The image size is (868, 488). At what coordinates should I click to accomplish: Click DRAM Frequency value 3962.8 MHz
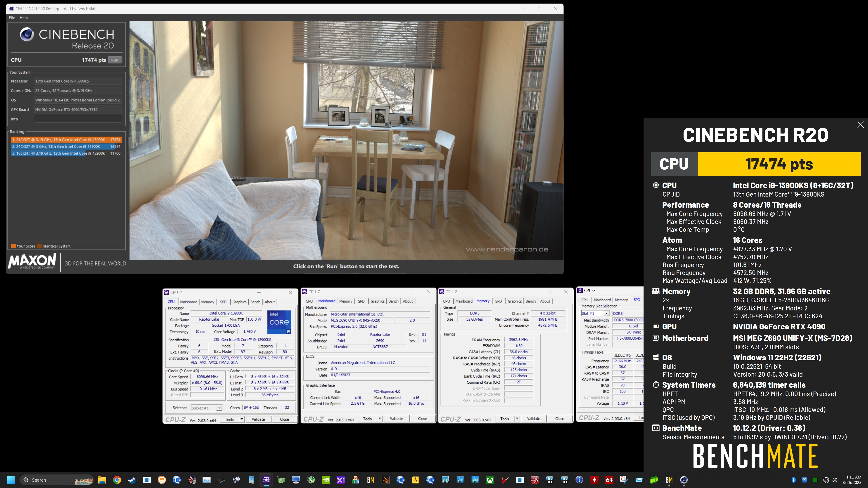(519, 340)
